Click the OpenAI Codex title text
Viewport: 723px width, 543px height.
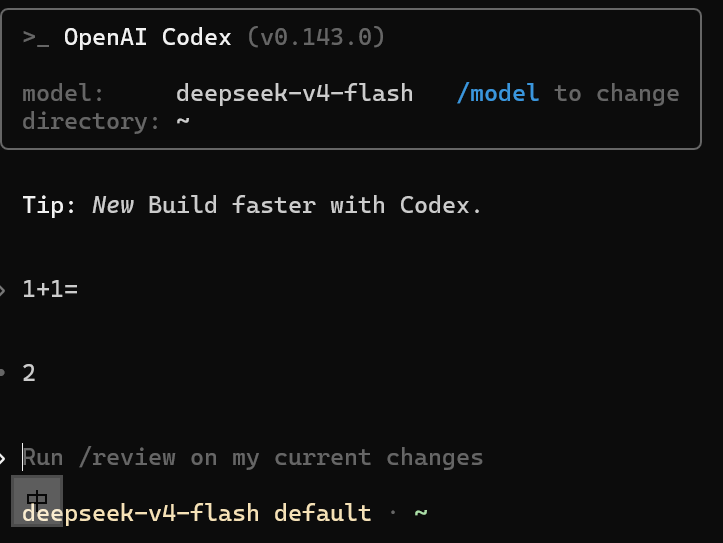click(x=148, y=37)
